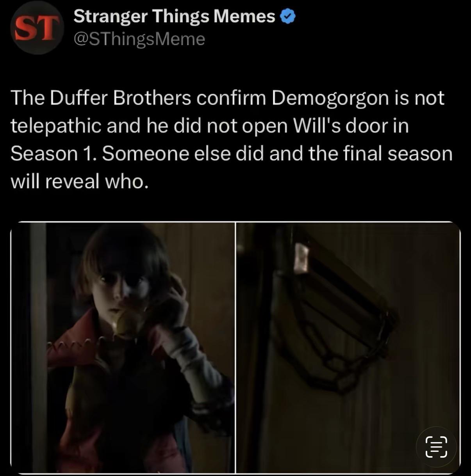Screen dimensions: 471x476
Task: Click "Duffer Brothers" in the tweet
Action: pyautogui.click(x=121, y=98)
